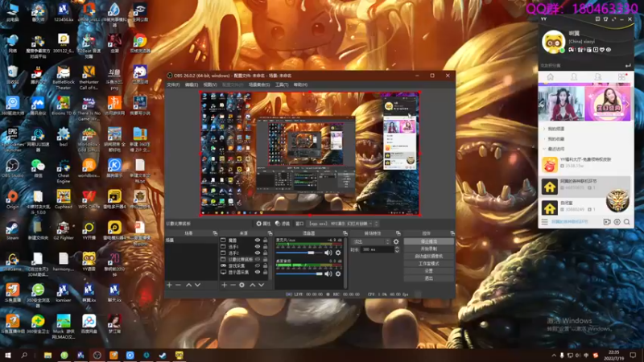The height and width of the screenshot is (362, 644).
Task: Open 场景集合(S) menu in OBS
Action: click(259, 85)
